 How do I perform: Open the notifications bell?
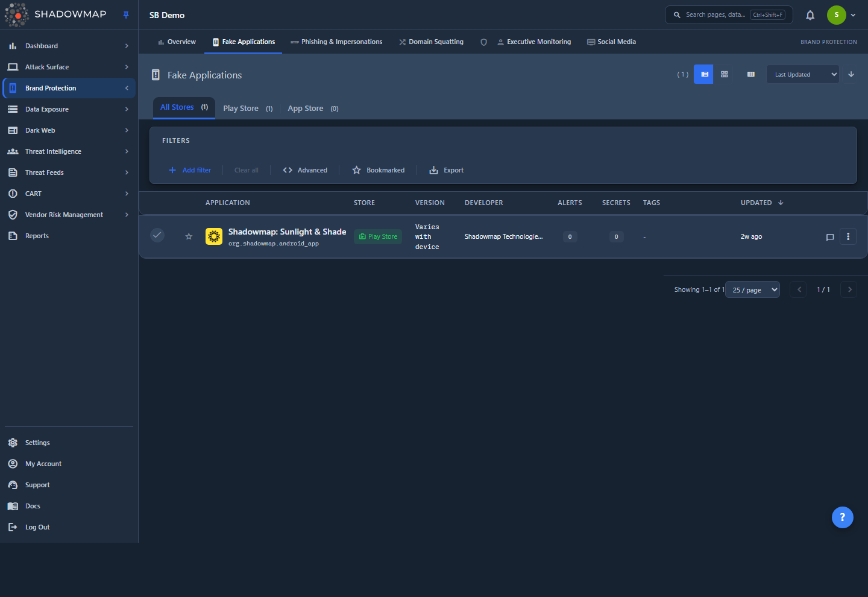(810, 15)
